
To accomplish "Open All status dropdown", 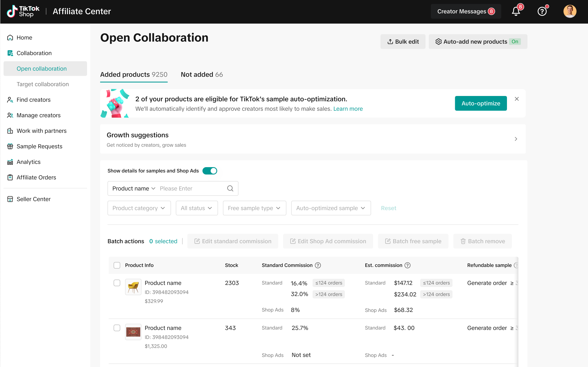I will click(196, 208).
